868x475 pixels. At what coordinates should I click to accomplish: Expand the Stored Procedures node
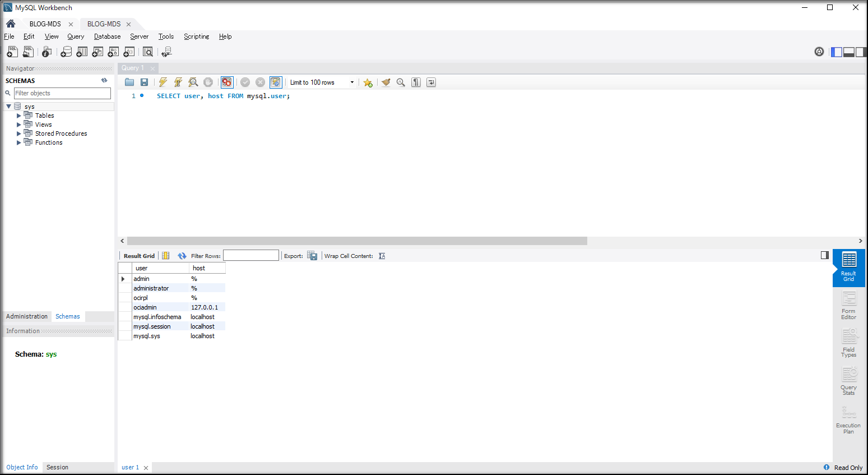[x=18, y=133]
